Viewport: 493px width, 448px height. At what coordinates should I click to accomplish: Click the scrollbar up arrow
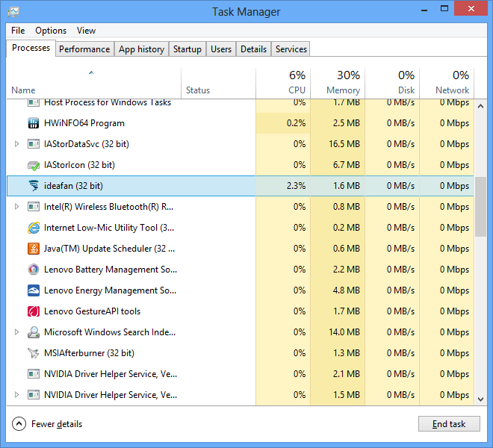click(x=480, y=106)
